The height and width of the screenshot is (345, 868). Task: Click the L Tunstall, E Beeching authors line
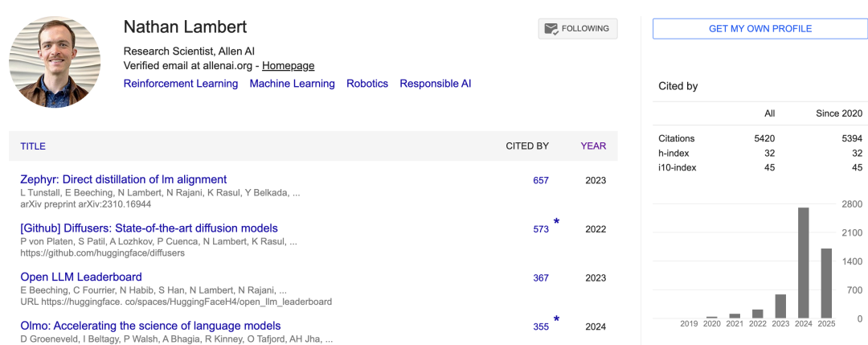[161, 194]
